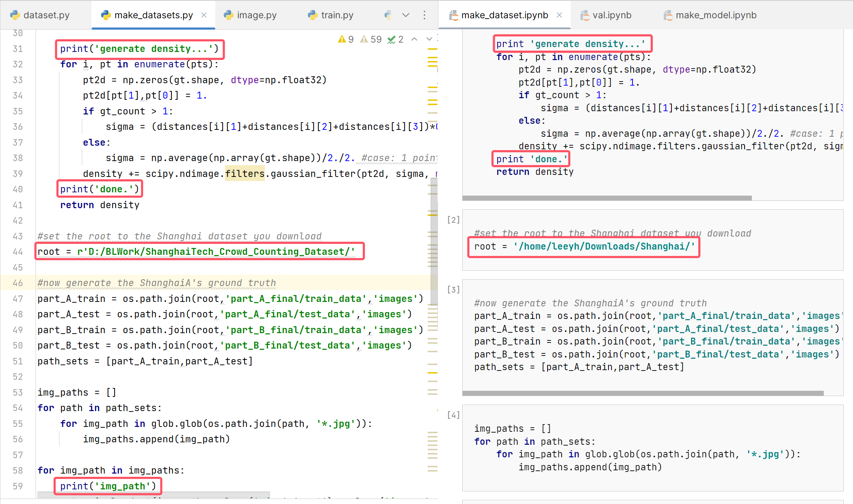Screen dimensions: 853x504
Task: Click line number 46 in the gutter
Action: click(17, 283)
